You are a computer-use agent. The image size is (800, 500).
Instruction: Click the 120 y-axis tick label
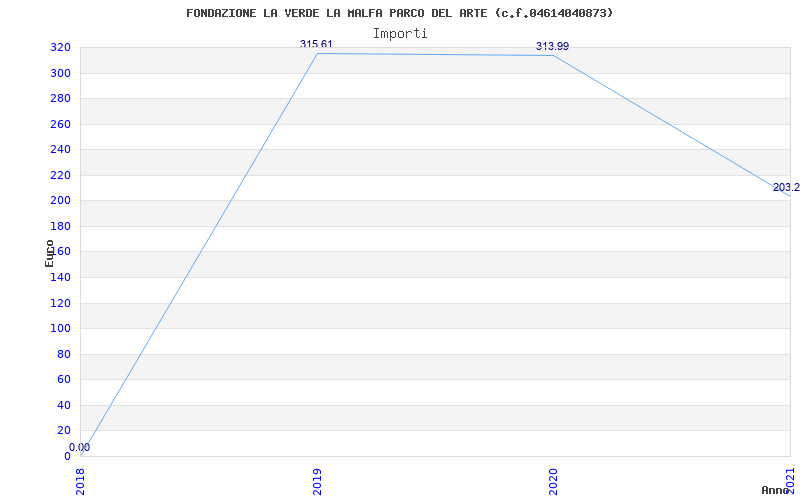coord(60,304)
